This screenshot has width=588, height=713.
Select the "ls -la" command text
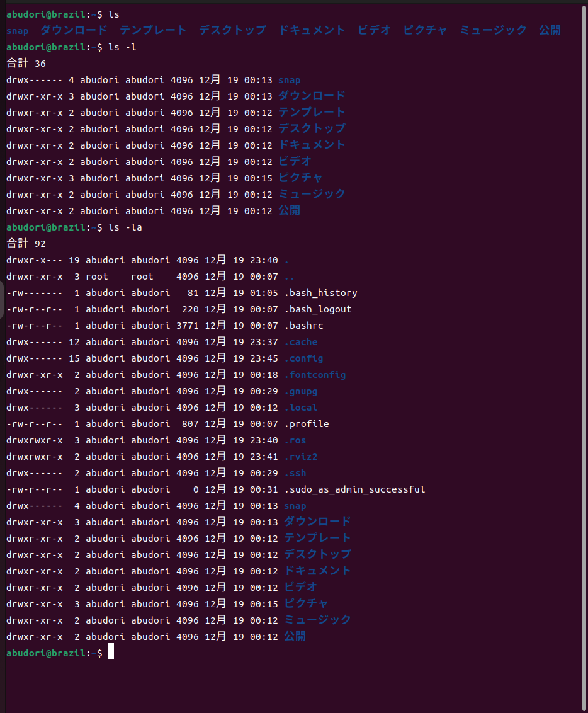tap(125, 227)
